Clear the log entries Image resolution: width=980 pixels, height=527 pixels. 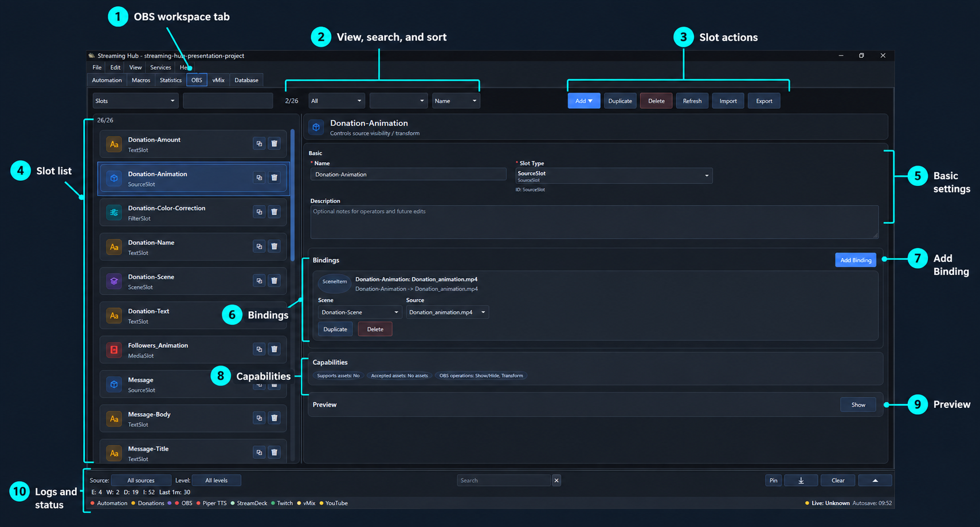[838, 481]
